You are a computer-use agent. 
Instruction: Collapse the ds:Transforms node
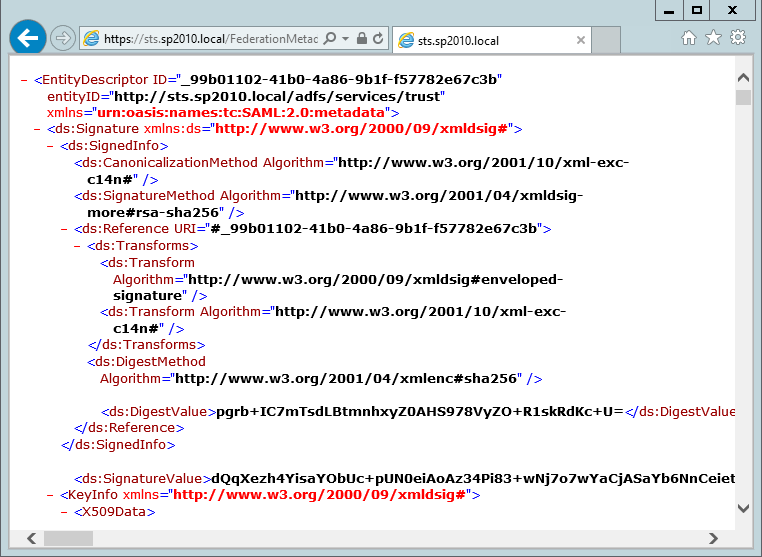[77, 246]
